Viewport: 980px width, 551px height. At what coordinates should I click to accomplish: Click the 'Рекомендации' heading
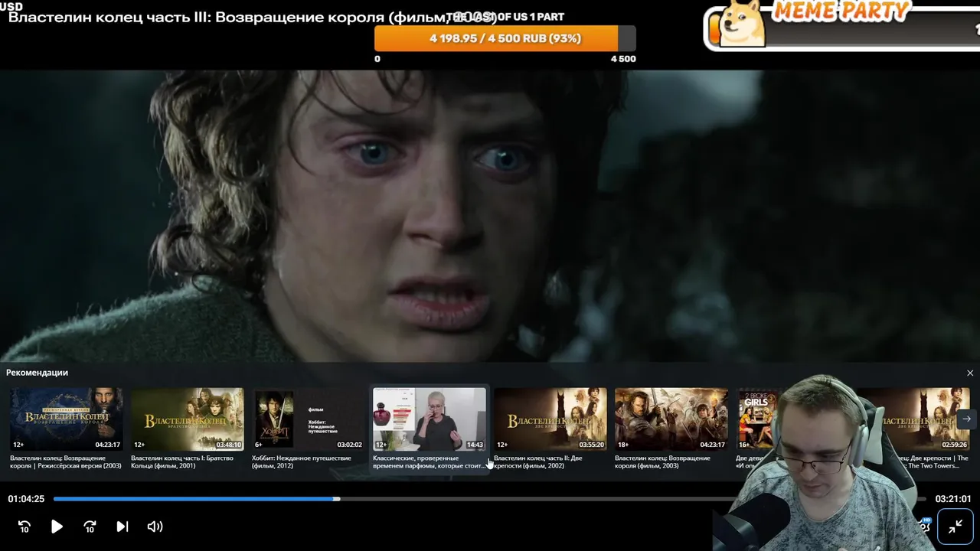point(37,373)
